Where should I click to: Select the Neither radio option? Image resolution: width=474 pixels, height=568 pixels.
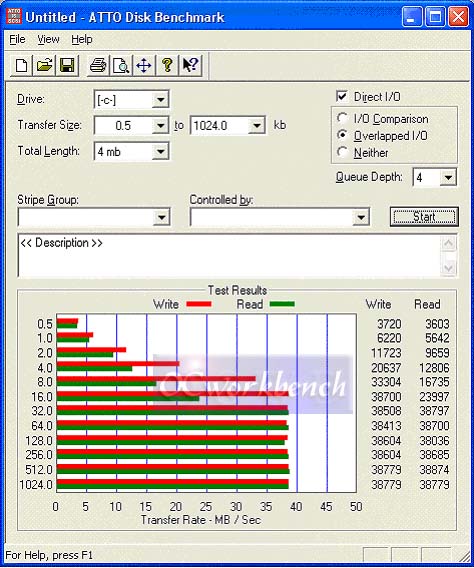pos(342,152)
